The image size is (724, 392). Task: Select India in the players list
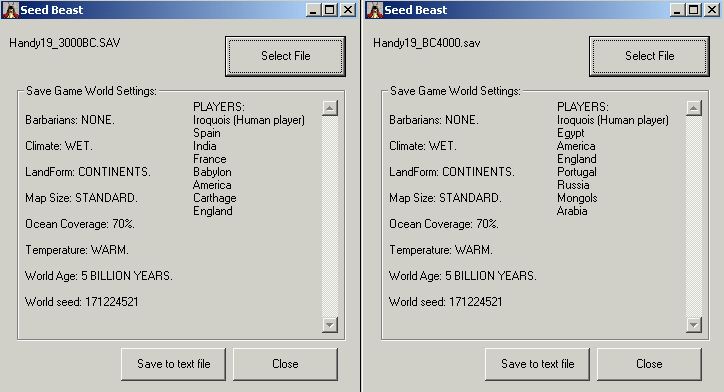205,146
